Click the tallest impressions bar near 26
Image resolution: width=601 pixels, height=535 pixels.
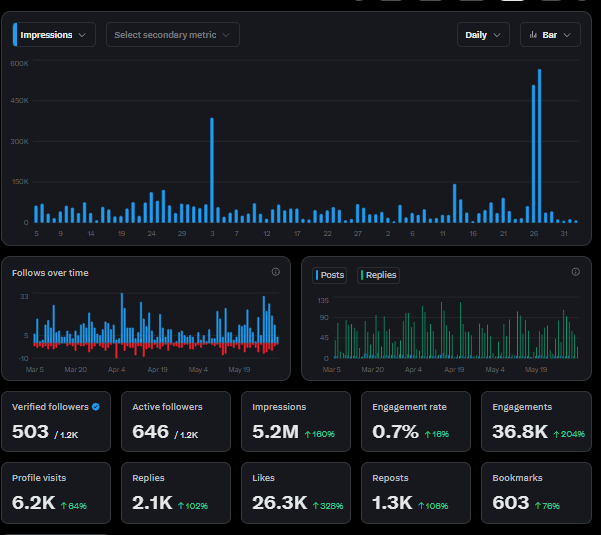pyautogui.click(x=540, y=146)
